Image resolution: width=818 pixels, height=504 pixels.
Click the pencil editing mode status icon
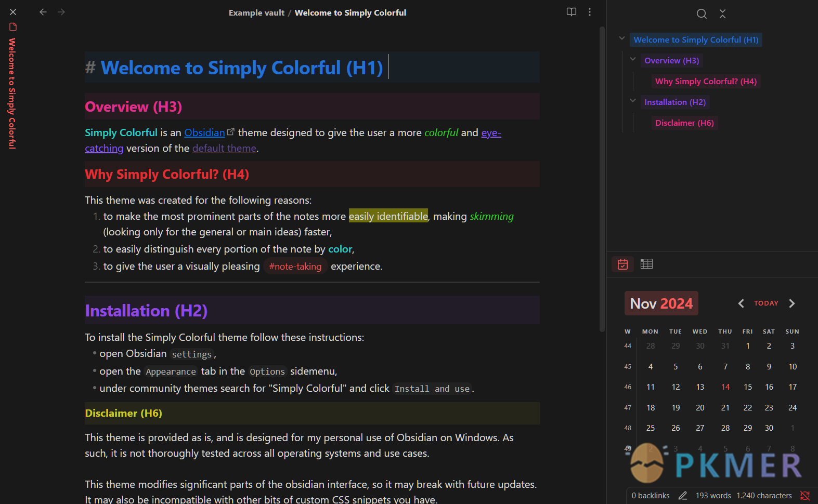click(x=683, y=496)
